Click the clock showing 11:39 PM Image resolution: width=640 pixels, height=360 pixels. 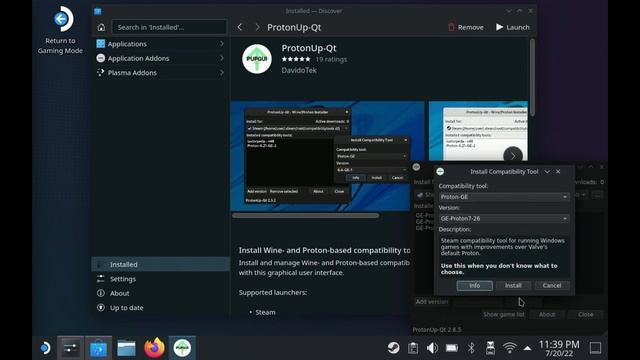pos(559,348)
